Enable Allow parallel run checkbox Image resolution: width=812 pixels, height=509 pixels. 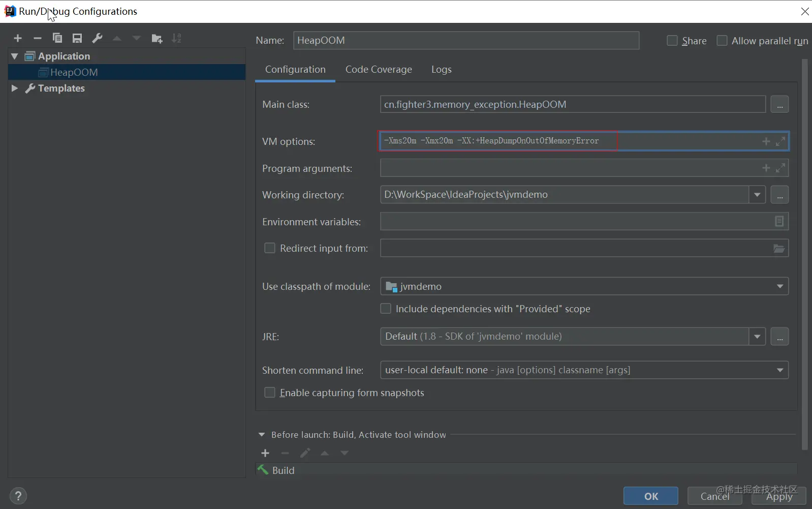point(722,41)
